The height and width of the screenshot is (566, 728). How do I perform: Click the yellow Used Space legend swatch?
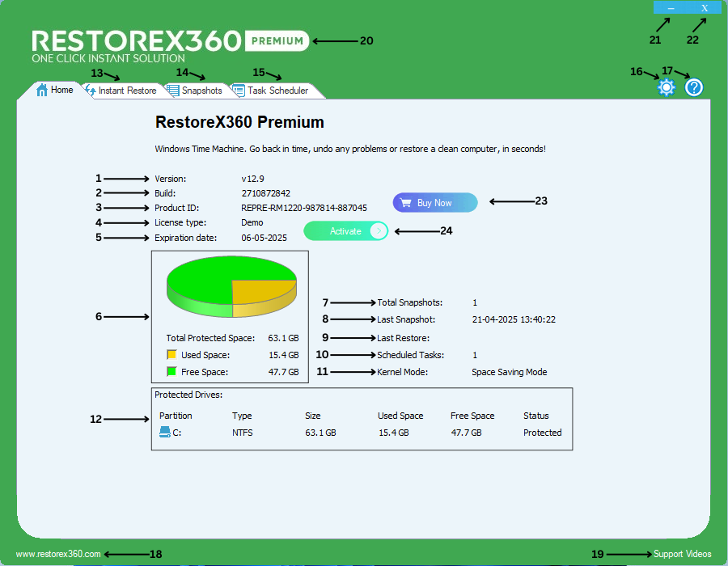point(171,355)
